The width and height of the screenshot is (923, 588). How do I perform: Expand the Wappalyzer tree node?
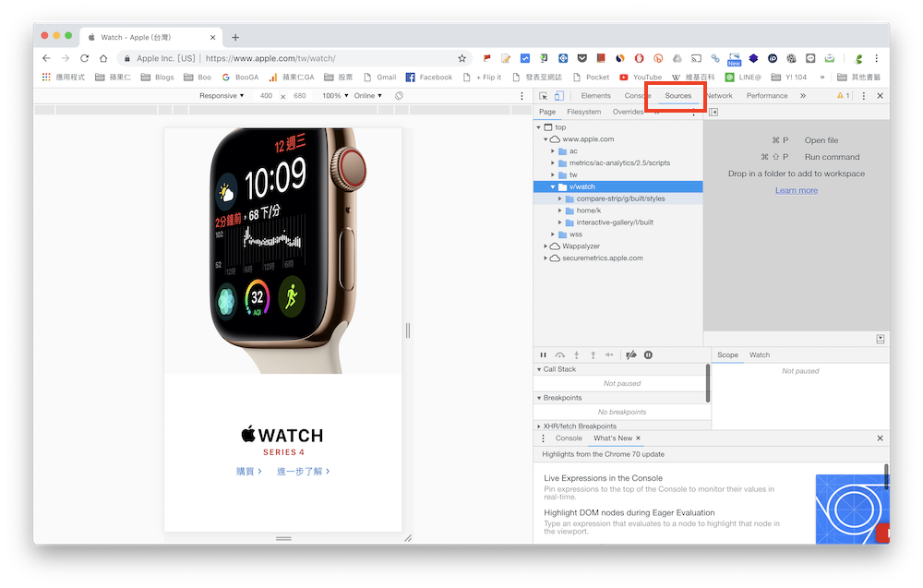coord(545,246)
